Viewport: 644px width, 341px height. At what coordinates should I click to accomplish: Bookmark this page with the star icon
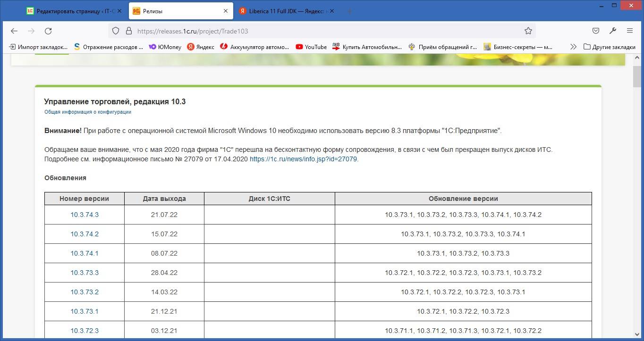pos(528,31)
